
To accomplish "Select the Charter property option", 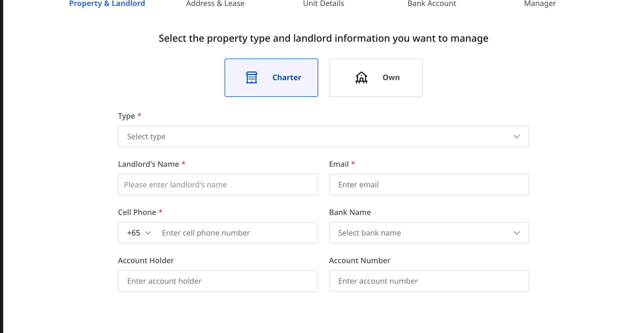I will tap(271, 78).
